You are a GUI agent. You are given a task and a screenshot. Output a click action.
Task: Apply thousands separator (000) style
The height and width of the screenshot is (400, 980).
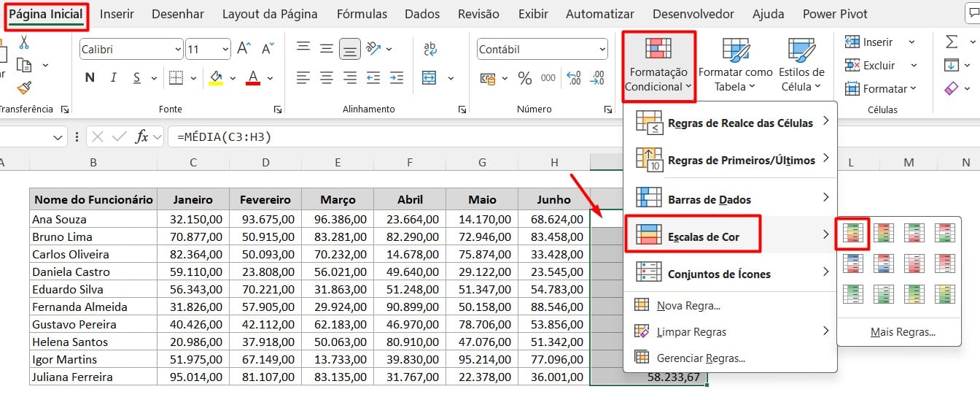pyautogui.click(x=548, y=77)
